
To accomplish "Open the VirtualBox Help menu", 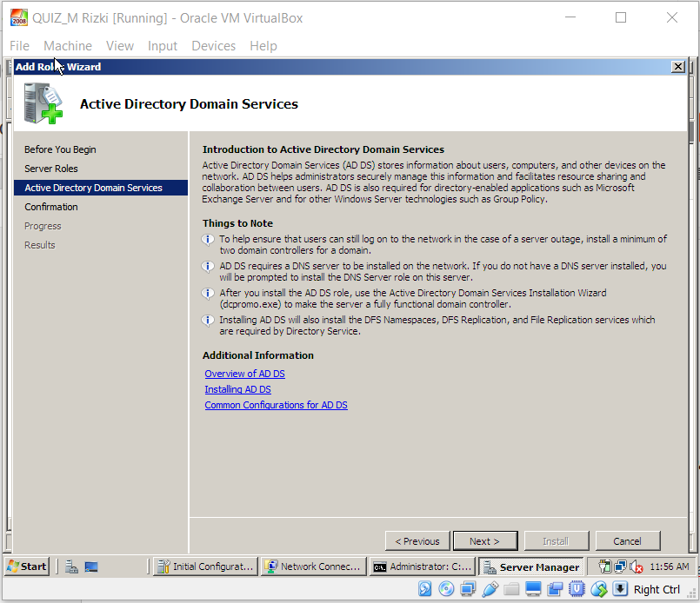I will 263,46.
